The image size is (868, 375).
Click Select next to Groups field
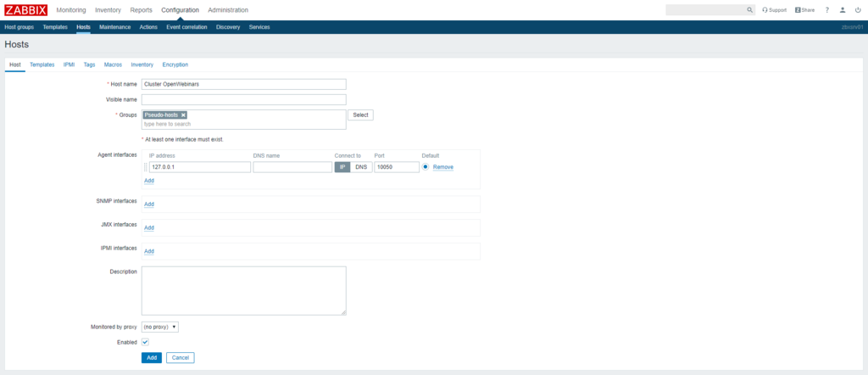click(x=360, y=115)
